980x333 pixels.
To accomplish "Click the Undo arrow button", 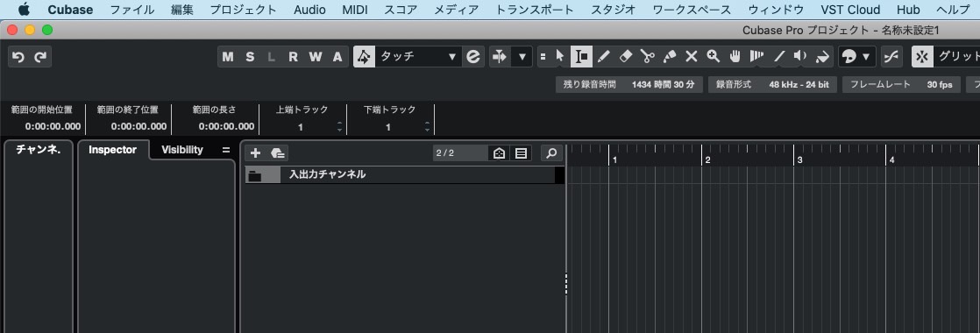I will tap(18, 57).
